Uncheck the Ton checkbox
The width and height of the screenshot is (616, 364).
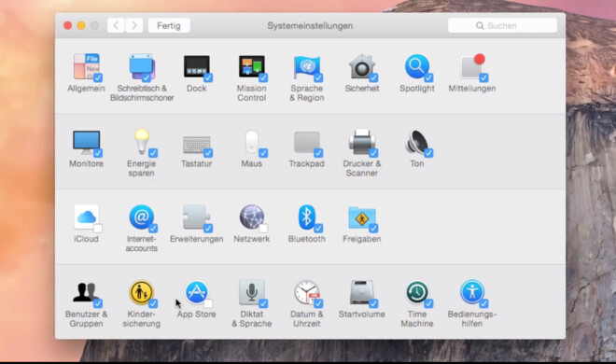[x=428, y=153]
